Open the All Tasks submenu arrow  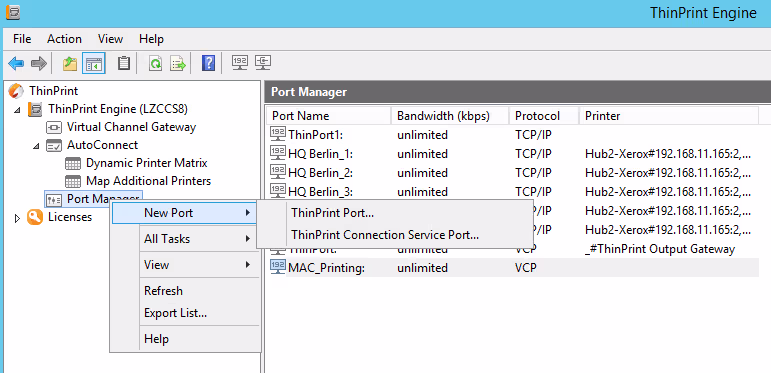247,239
